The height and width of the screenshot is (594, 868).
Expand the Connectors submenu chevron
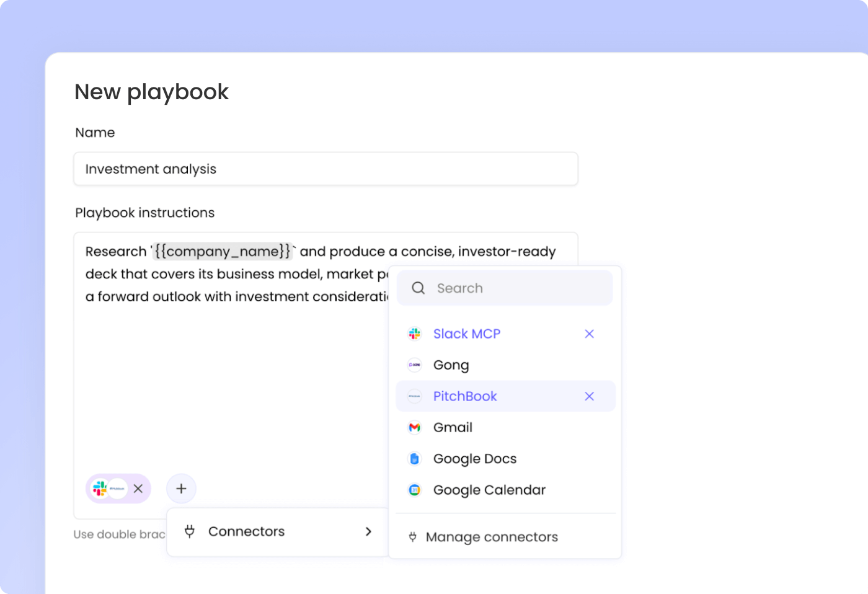(368, 531)
